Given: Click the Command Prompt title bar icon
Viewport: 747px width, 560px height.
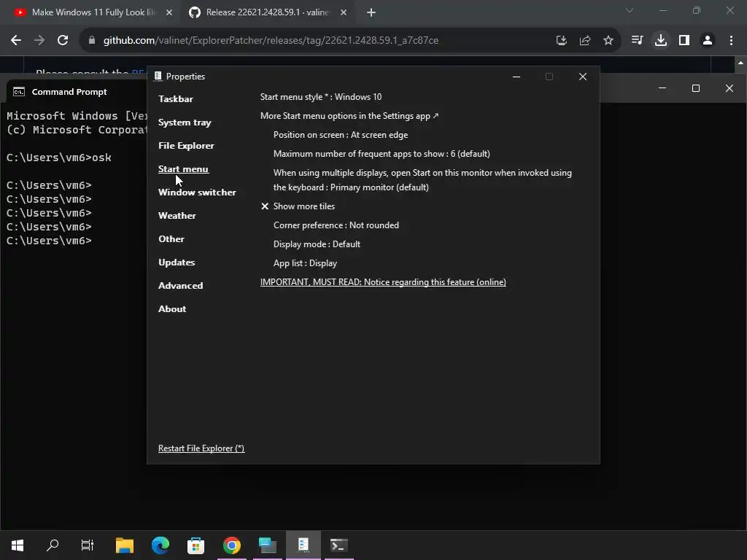Looking at the screenshot, I should click(19, 91).
